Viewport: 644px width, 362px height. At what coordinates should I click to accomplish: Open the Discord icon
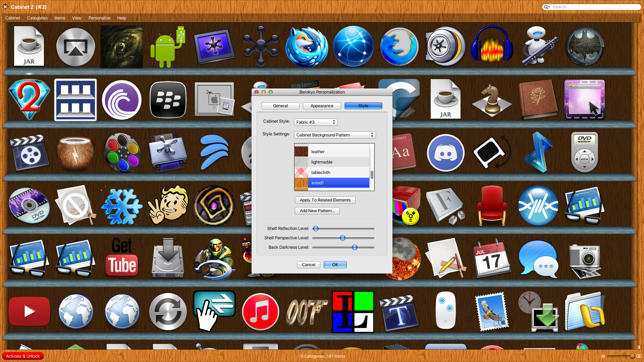point(445,153)
